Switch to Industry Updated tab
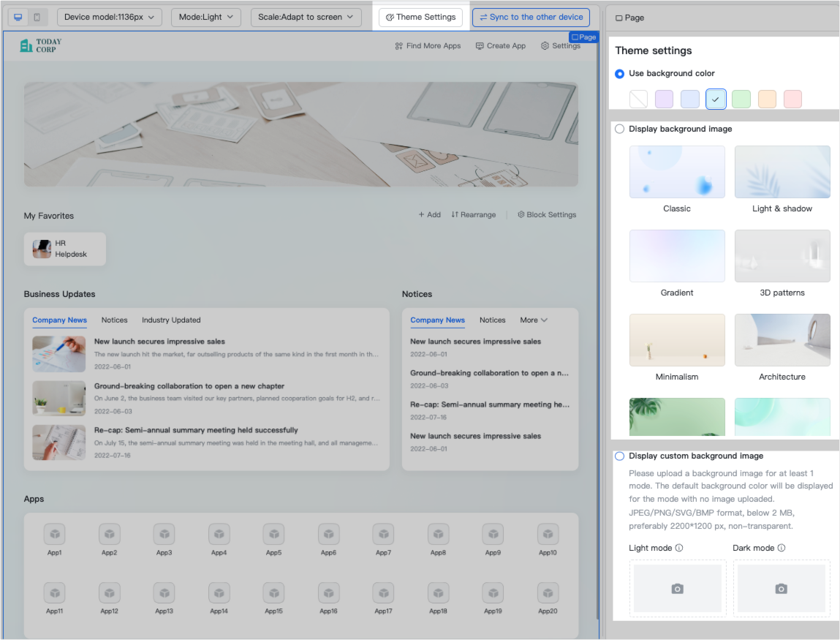The width and height of the screenshot is (840, 640). click(x=171, y=320)
